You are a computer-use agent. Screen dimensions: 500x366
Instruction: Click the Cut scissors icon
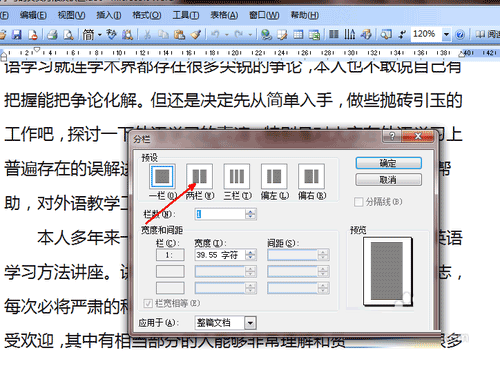[x=147, y=34]
